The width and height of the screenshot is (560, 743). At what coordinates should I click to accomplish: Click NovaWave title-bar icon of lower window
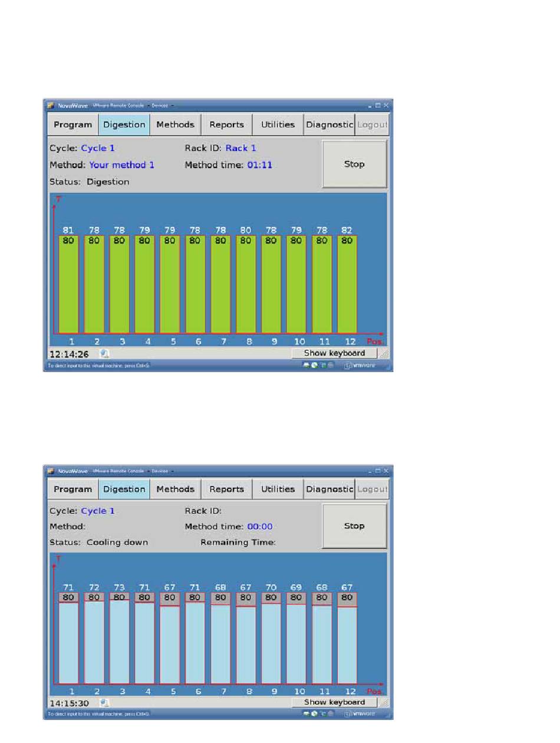pos(51,471)
